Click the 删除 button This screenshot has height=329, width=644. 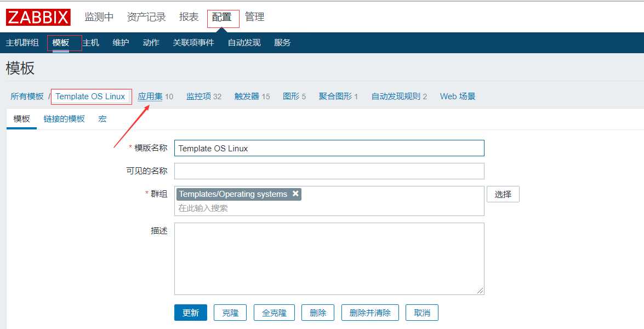tap(318, 313)
